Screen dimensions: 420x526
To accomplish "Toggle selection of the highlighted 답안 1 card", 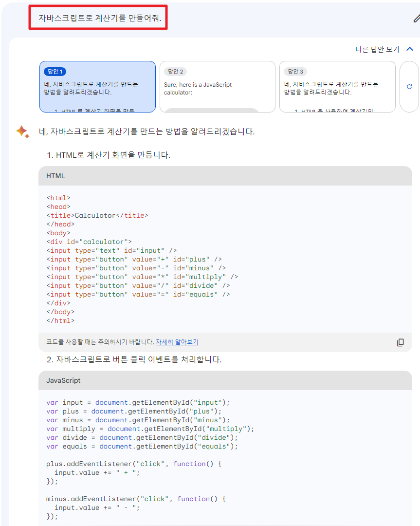I will (x=97, y=86).
